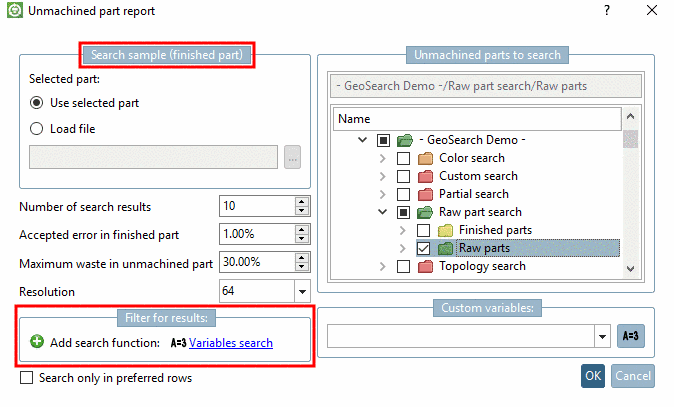Click the green plus Add search function icon

(37, 342)
